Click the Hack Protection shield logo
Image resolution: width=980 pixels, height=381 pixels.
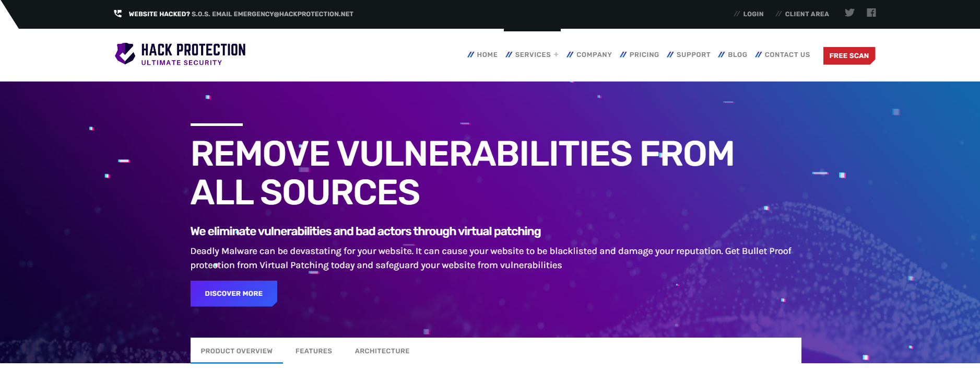coord(125,53)
